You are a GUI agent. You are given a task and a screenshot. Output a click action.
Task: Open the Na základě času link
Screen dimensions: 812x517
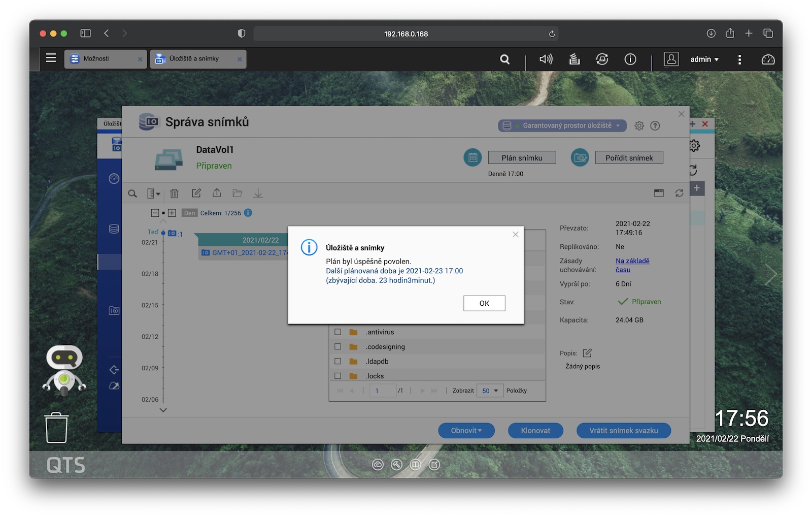(x=632, y=265)
